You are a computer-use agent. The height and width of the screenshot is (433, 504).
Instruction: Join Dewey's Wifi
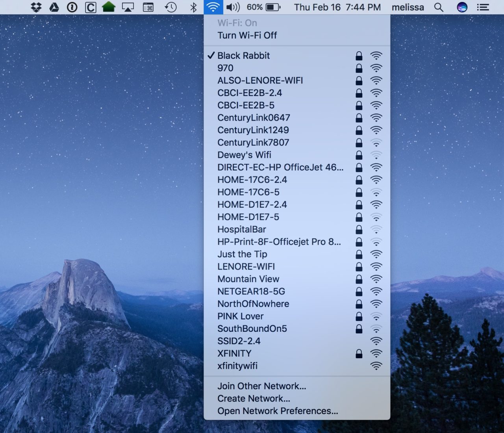297,155
